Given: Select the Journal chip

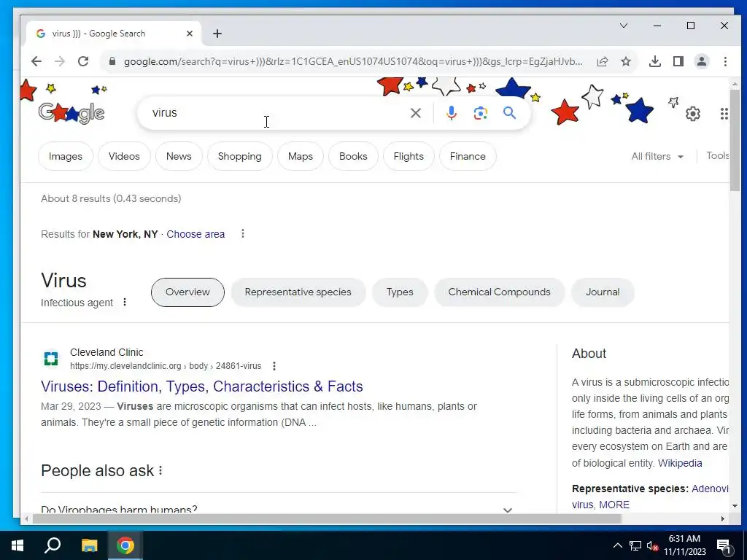Looking at the screenshot, I should pyautogui.click(x=603, y=292).
